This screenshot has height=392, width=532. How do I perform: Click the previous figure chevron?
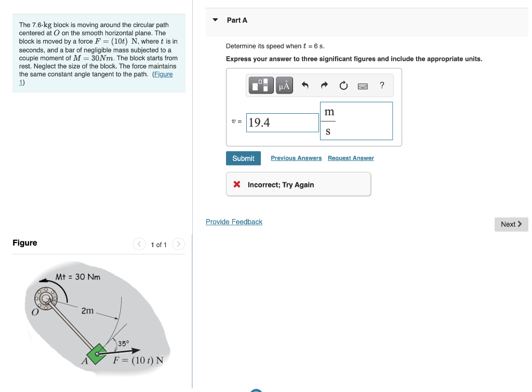[x=139, y=244]
